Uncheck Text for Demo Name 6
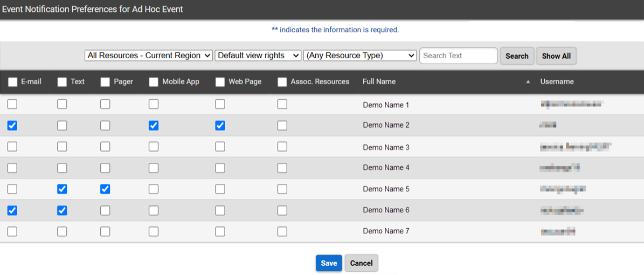Image resolution: width=644 pixels, height=275 pixels. (x=62, y=210)
